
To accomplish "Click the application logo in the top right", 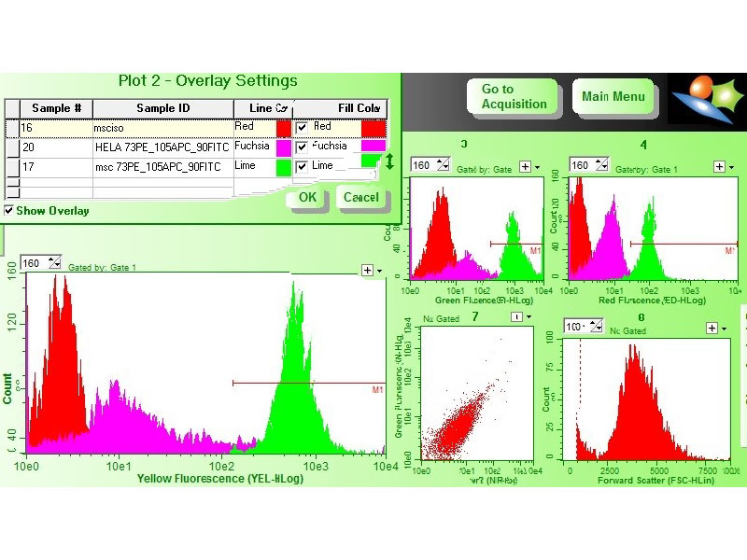I will pyautogui.click(x=706, y=99).
